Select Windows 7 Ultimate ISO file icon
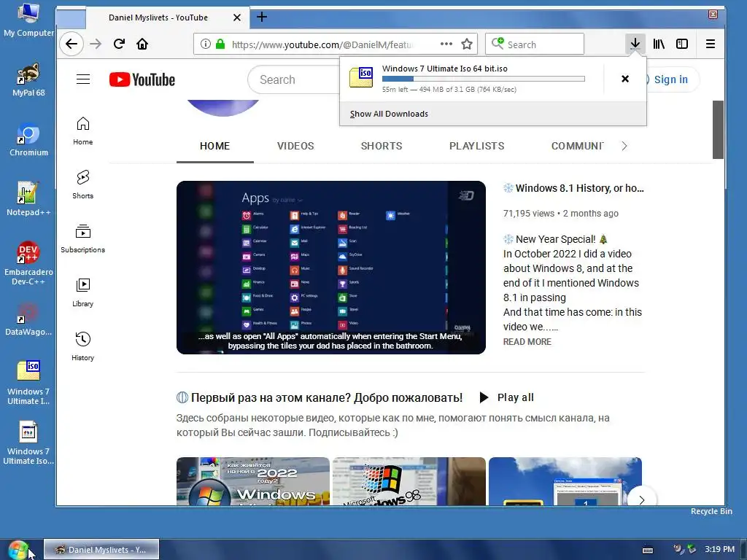This screenshot has height=560, width=747. [28, 384]
